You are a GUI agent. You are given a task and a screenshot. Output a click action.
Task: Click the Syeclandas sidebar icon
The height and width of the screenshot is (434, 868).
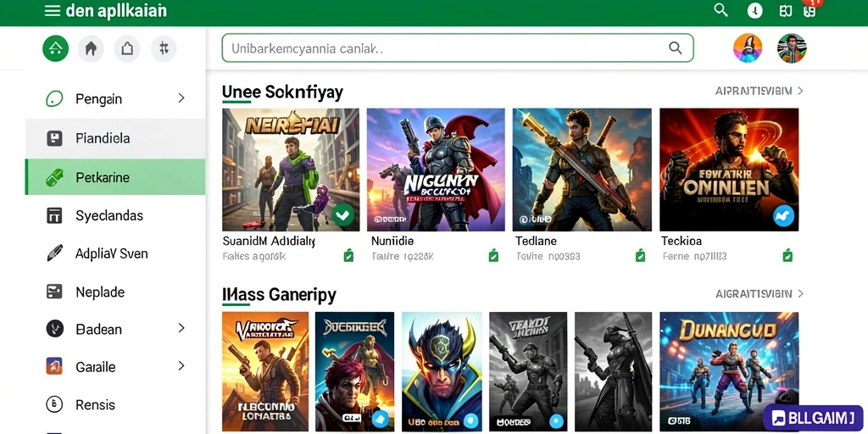[54, 215]
